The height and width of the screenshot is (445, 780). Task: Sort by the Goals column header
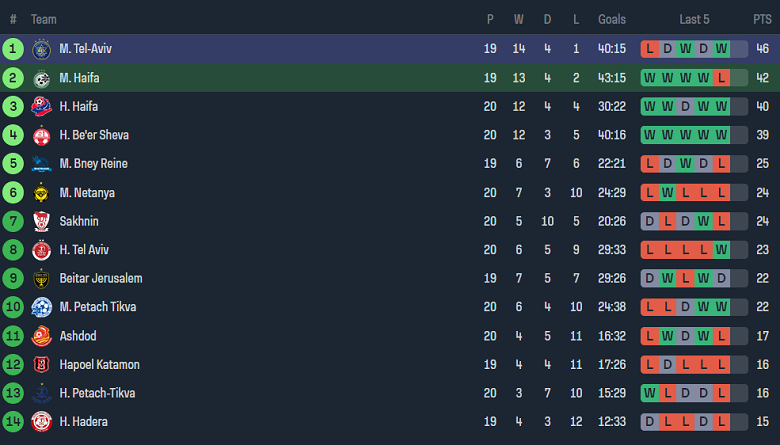pos(612,19)
